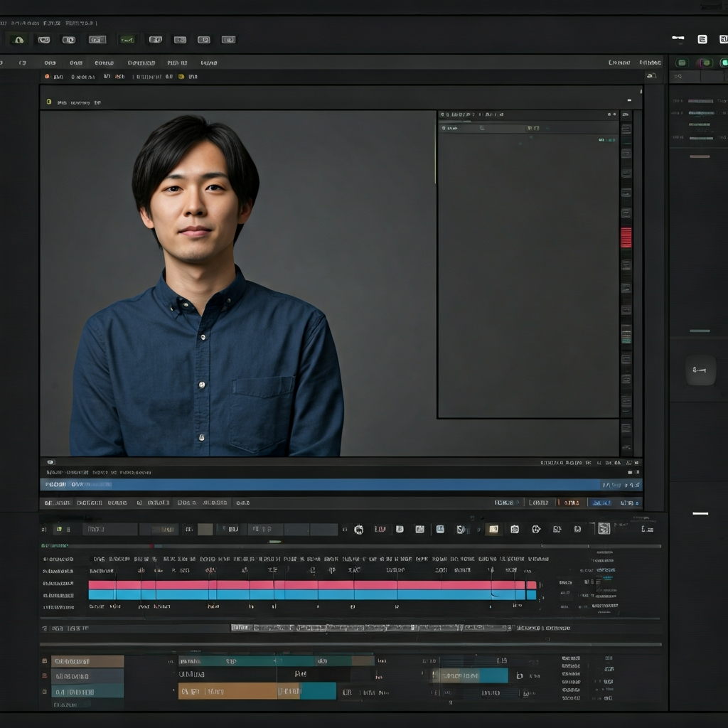Screen dimensions: 728x728
Task: Click the first icon in the top toolbar
Action: 18,40
